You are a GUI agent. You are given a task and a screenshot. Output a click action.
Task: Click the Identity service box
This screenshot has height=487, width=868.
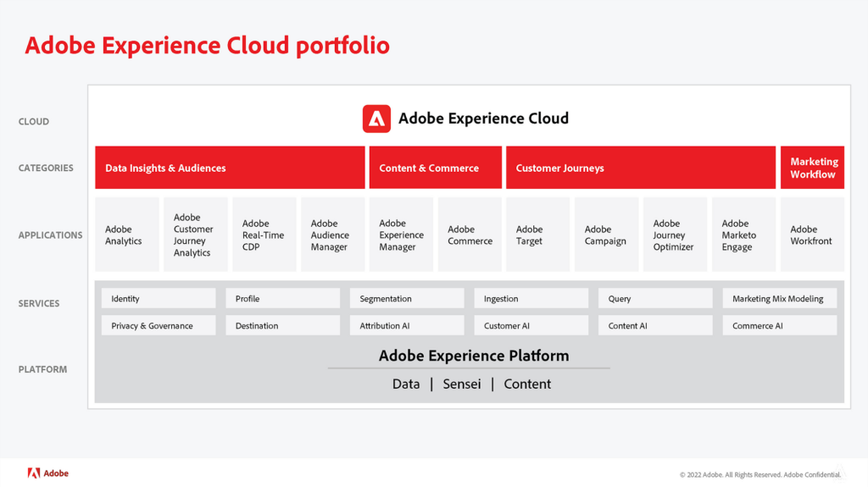(159, 298)
